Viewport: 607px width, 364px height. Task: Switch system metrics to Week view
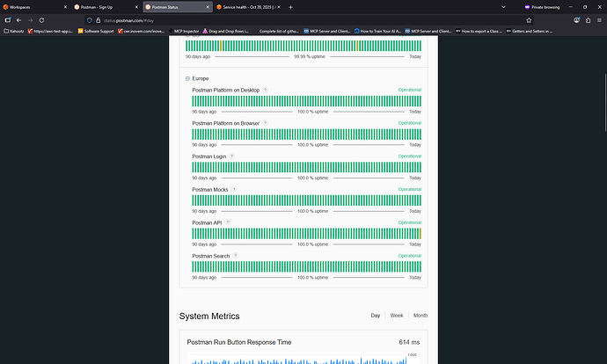pos(397,316)
